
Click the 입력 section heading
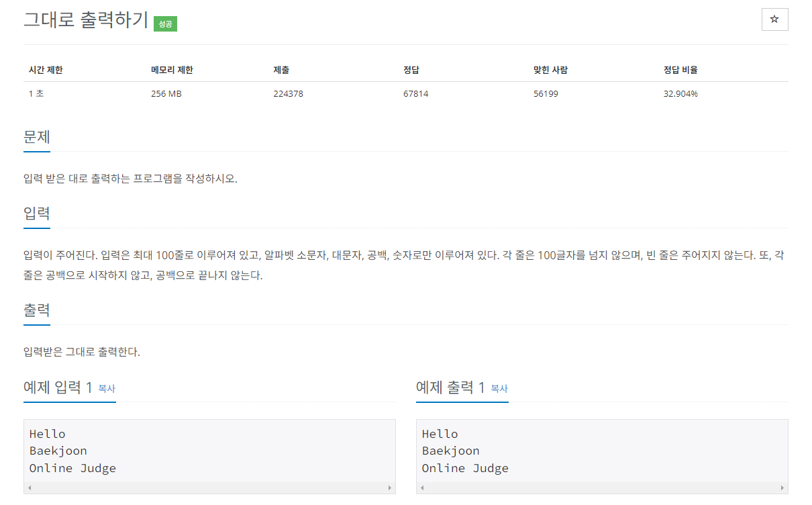pyautogui.click(x=37, y=214)
